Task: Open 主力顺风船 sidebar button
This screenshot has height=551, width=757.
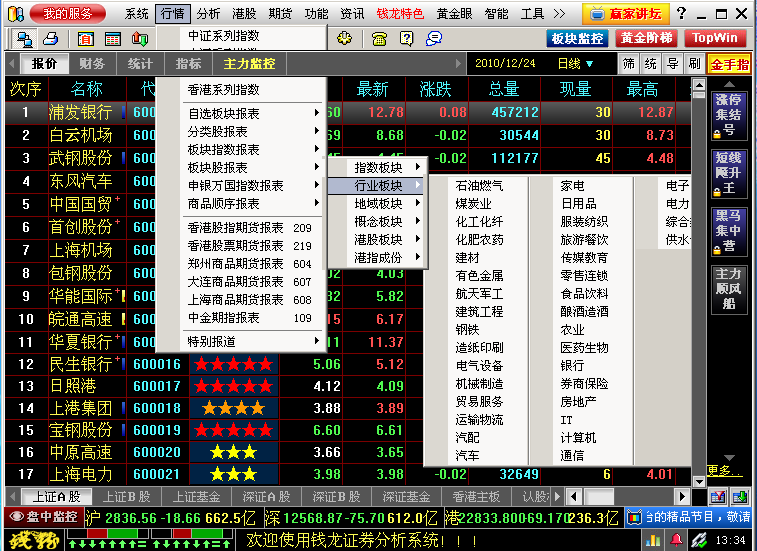Action: tap(729, 289)
